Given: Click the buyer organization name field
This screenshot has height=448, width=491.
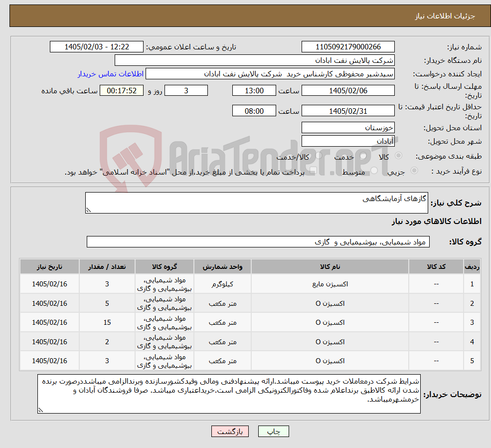Looking at the screenshot, I should 255,60.
